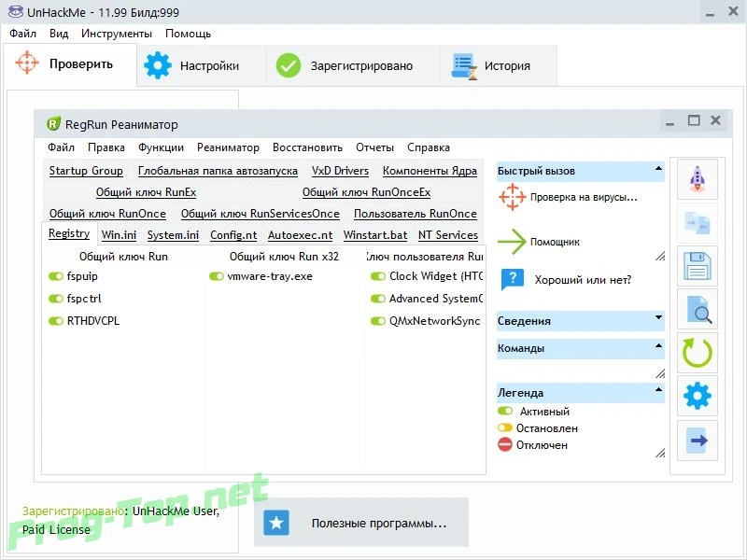Image resolution: width=747 pixels, height=560 pixels.
Task: Click the document search magnifier icon
Action: pos(697,310)
